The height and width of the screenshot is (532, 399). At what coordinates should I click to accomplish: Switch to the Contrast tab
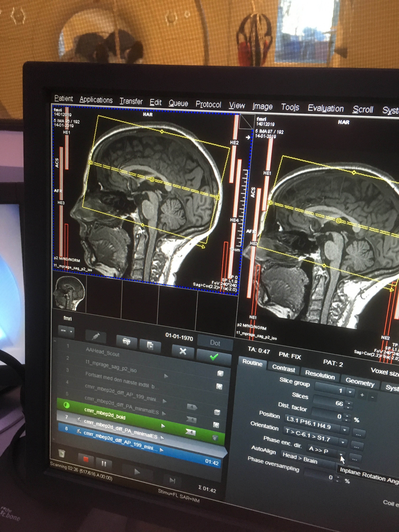284,368
